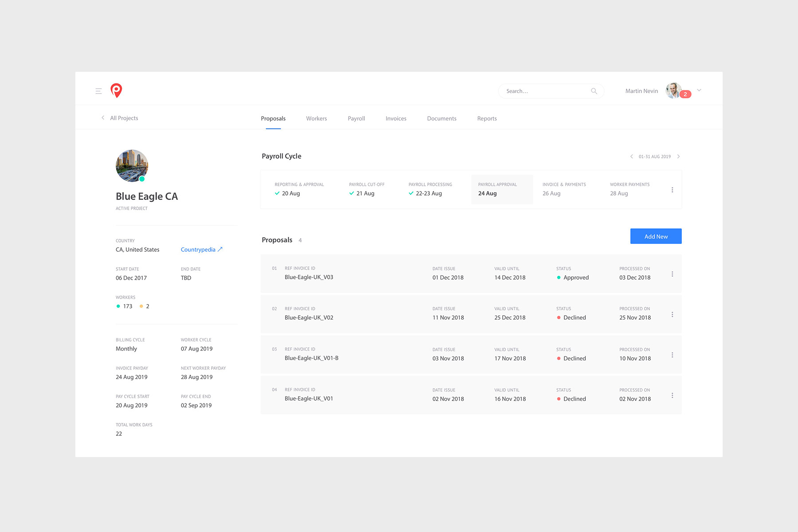Select Payroll Cut-off 21 Aug step

click(367, 189)
